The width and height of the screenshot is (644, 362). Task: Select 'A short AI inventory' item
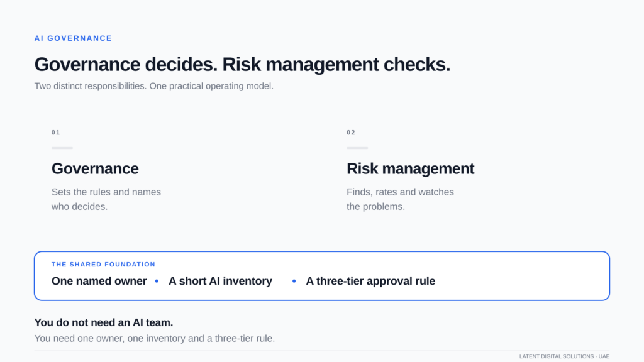[x=220, y=281]
